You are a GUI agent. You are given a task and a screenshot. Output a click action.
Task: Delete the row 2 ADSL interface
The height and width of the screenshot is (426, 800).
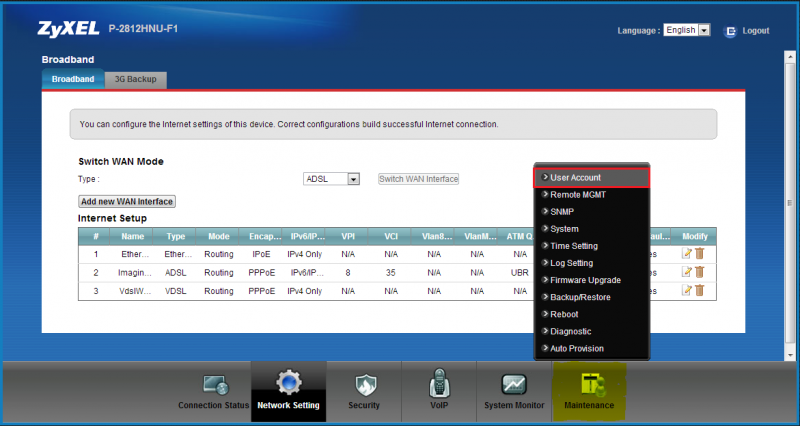coord(699,272)
